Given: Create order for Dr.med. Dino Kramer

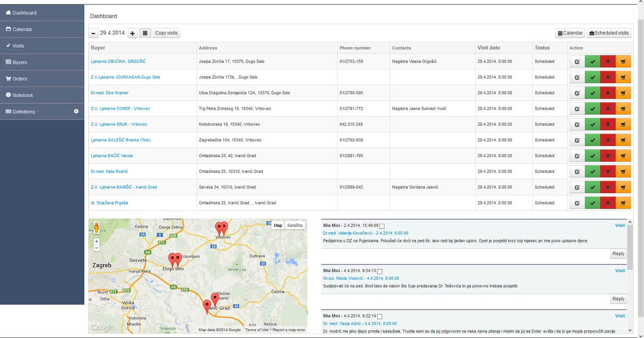Looking at the screenshot, I should [x=623, y=93].
